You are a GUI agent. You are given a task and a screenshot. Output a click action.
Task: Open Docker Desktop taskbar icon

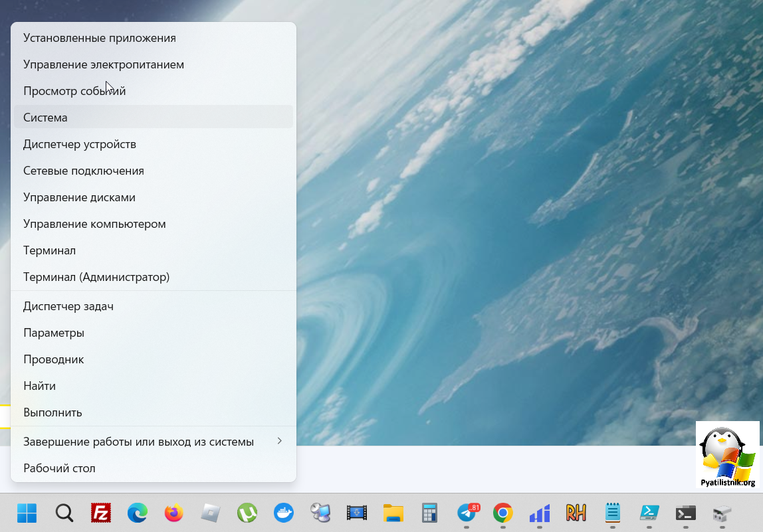284,513
